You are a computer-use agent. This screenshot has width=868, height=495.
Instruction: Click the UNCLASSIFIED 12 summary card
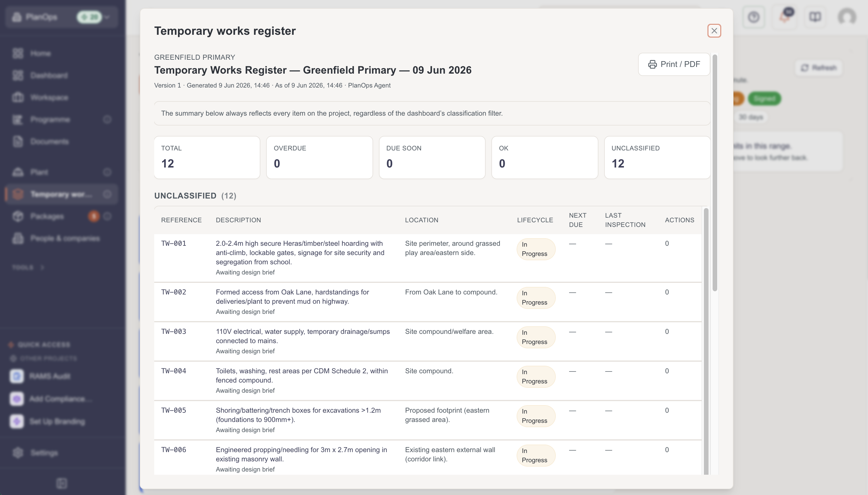tap(657, 157)
